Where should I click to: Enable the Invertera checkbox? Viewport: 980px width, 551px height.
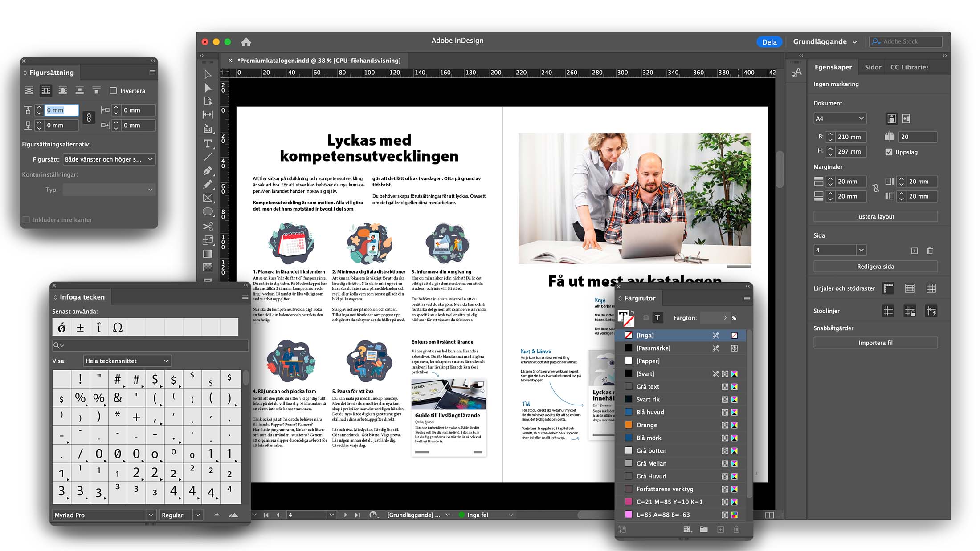coord(114,91)
